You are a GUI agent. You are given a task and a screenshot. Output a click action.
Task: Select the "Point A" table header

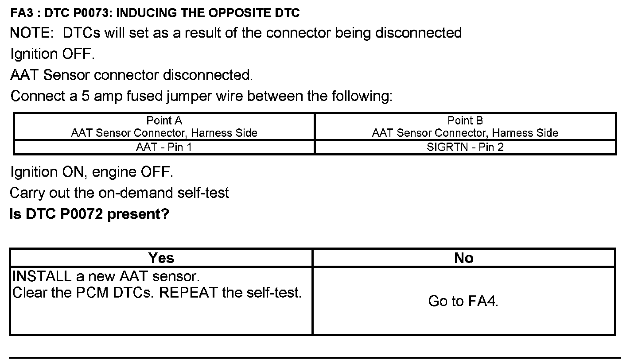(x=164, y=120)
